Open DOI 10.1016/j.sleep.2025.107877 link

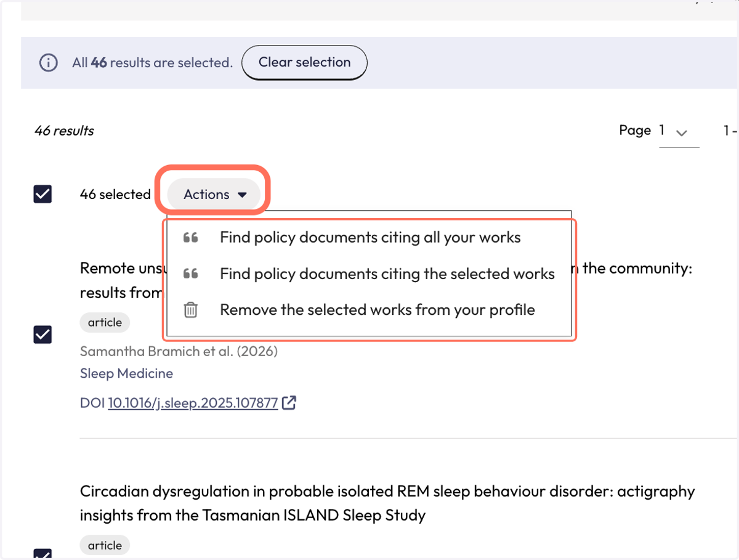click(x=193, y=404)
